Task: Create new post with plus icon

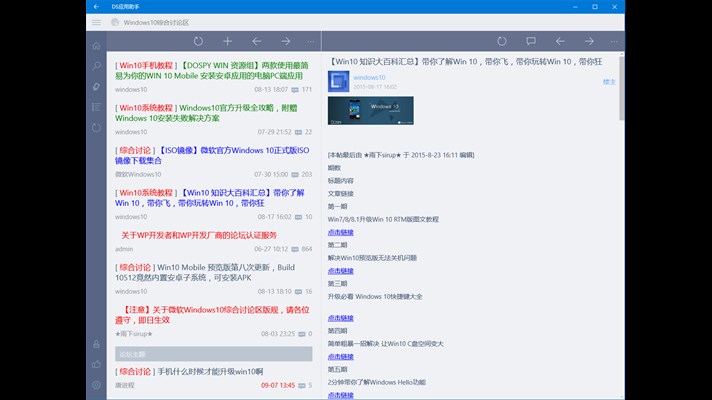Action: pyautogui.click(x=227, y=41)
